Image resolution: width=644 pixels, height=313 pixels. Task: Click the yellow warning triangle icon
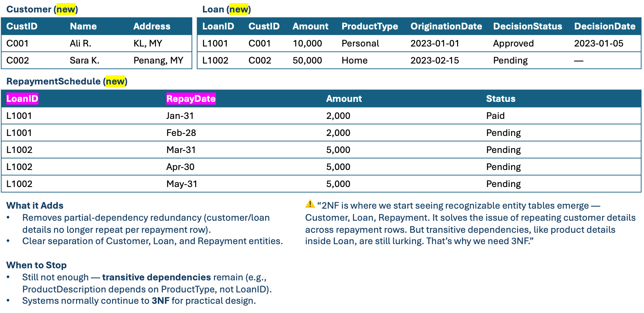click(x=310, y=204)
